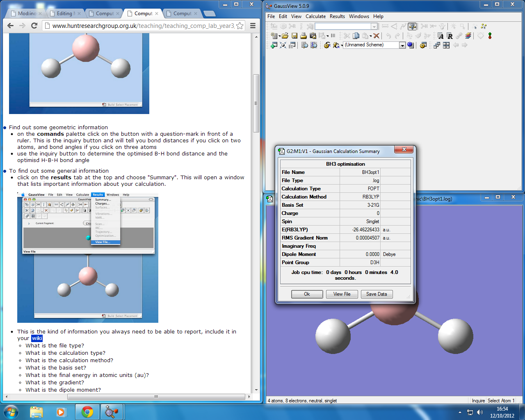This screenshot has width=525, height=420.
Task: Open the Results menu in GaussView
Action: [x=337, y=16]
